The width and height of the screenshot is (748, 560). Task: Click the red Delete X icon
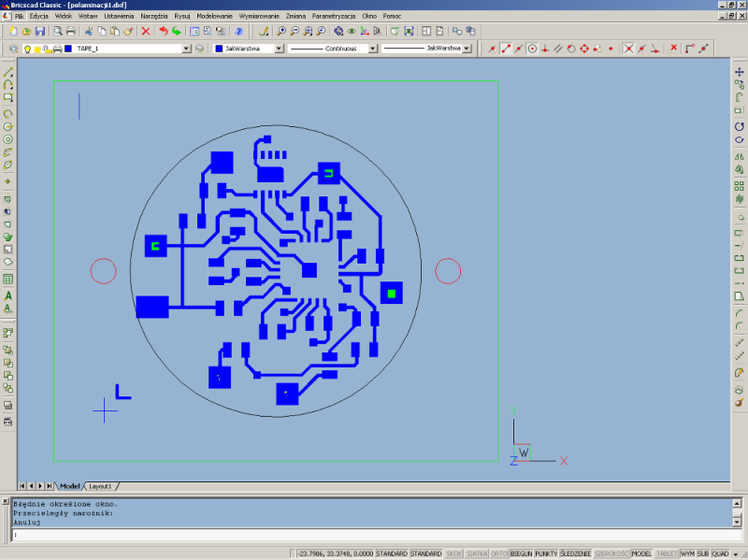click(x=145, y=31)
